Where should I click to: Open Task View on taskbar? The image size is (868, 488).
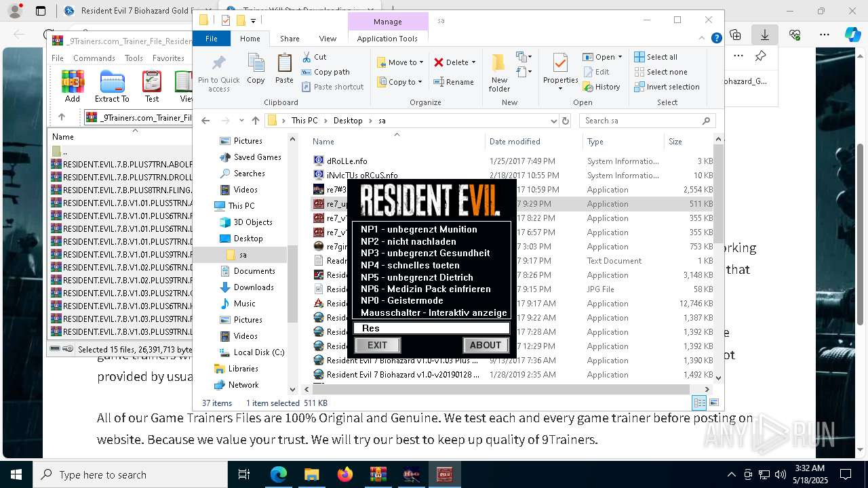[244, 474]
